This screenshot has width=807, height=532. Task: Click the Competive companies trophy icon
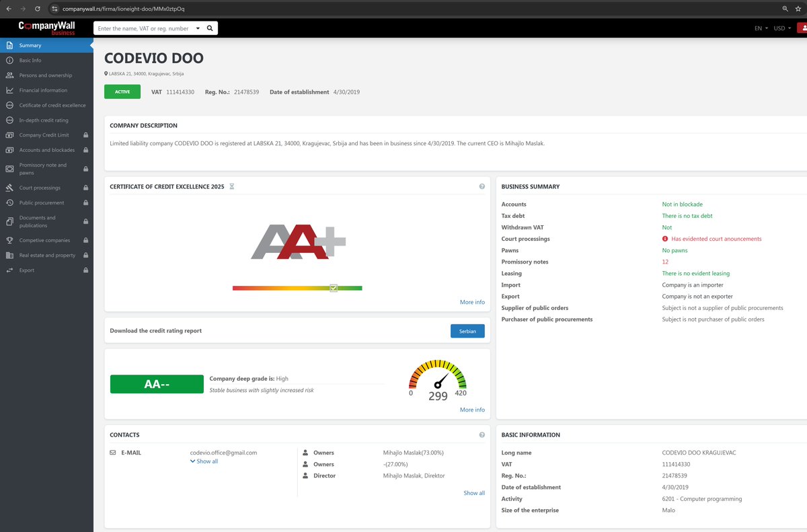pos(9,240)
